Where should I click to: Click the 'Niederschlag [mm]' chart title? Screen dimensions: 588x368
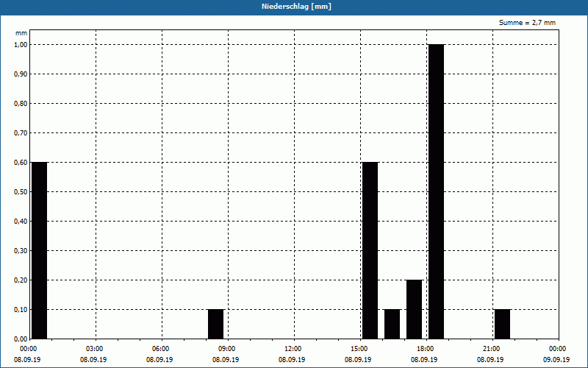(296, 7)
